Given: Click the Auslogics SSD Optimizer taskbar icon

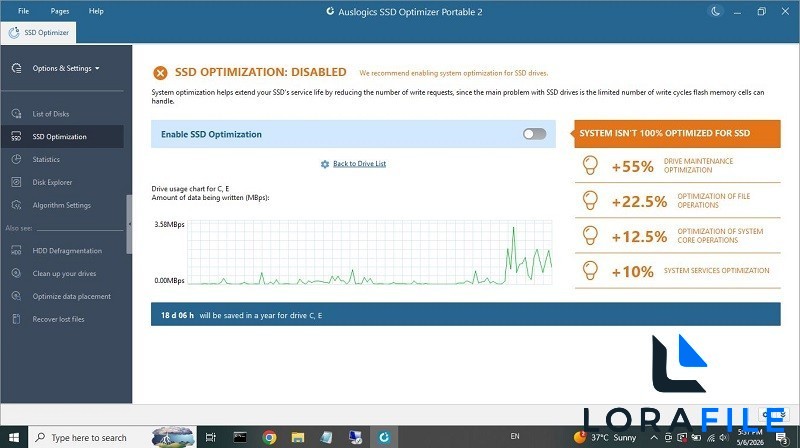Looking at the screenshot, I should coord(384,437).
